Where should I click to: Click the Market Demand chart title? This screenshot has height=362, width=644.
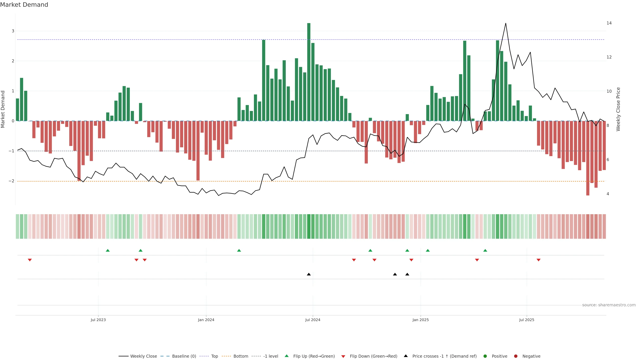tap(24, 5)
